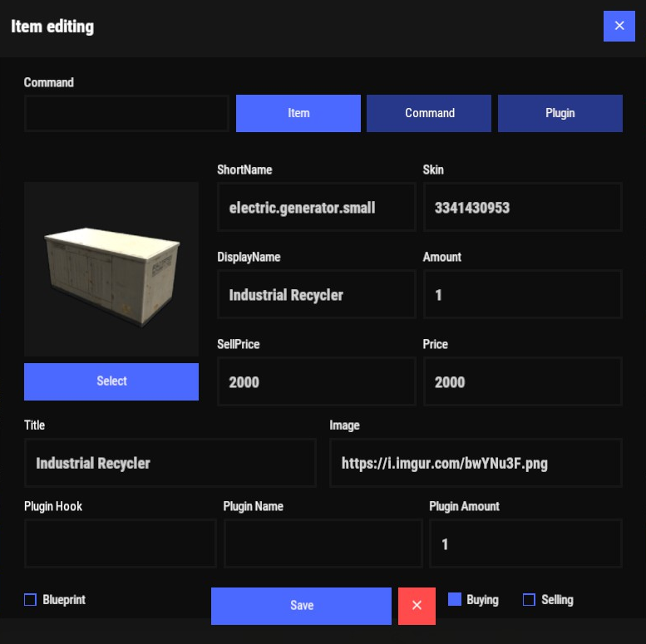Click the red cancel X button

(417, 606)
